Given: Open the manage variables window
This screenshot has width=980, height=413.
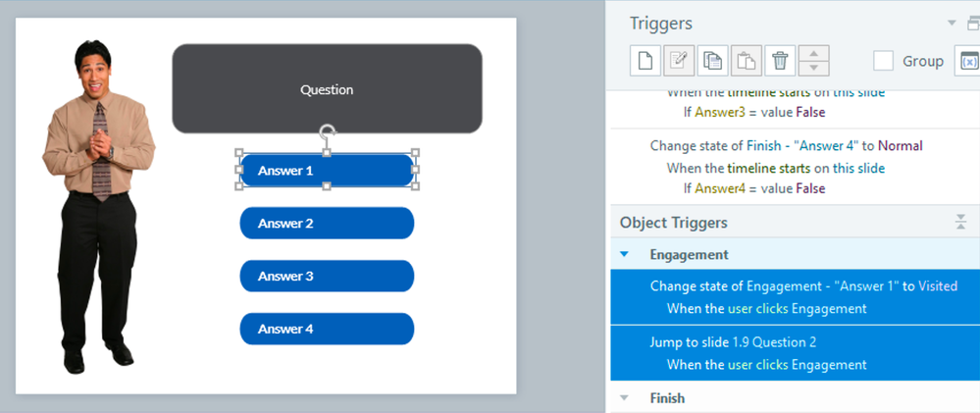Looking at the screenshot, I should [966, 61].
